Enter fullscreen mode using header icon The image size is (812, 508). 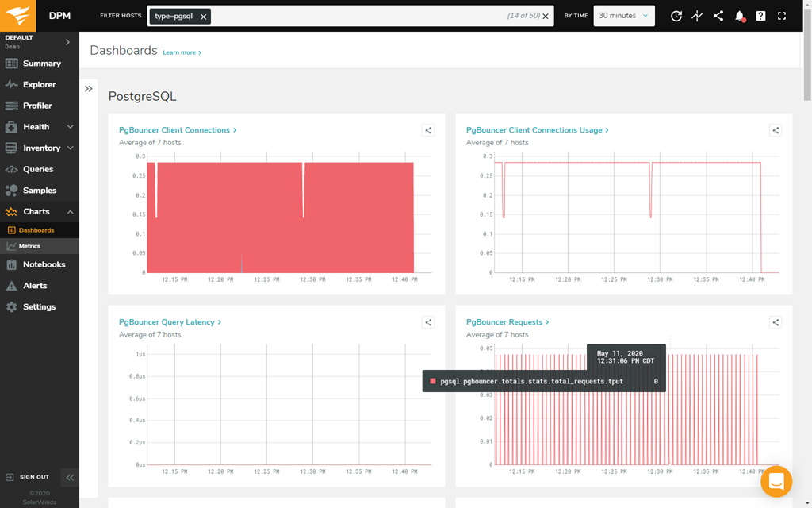point(783,16)
